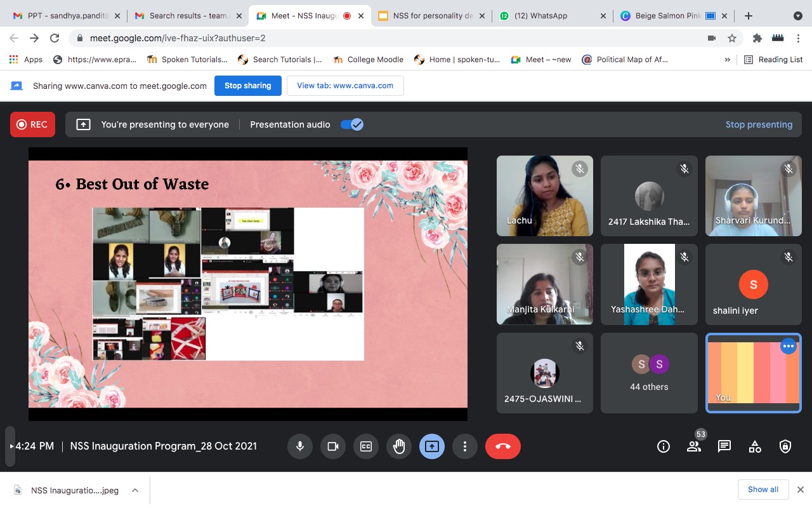The height and width of the screenshot is (508, 812).
Task: Click the 44 others participants tile
Action: click(x=649, y=373)
